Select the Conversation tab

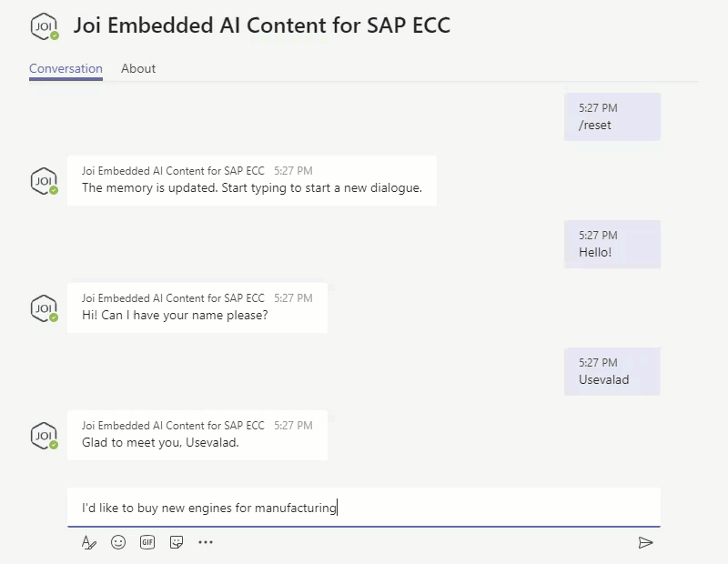click(66, 69)
